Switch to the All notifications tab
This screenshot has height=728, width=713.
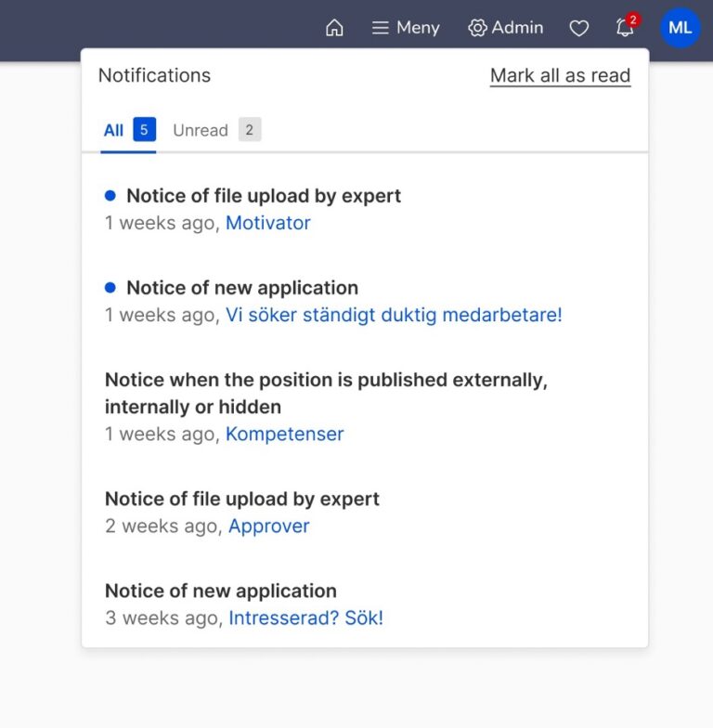coord(113,130)
